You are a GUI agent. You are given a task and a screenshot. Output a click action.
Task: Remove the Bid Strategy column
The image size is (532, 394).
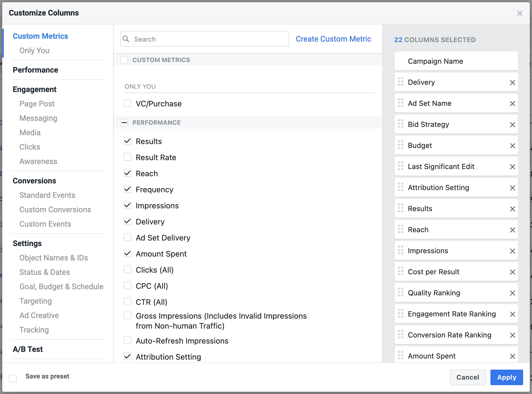click(512, 124)
